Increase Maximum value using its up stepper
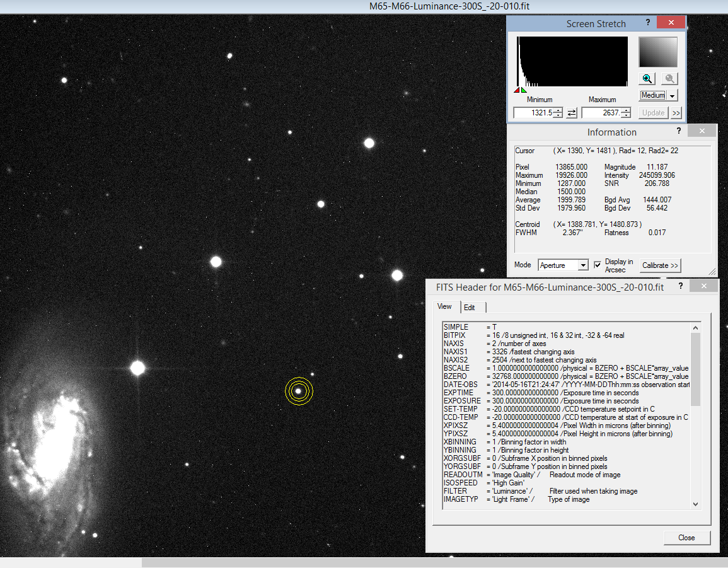 pos(625,110)
